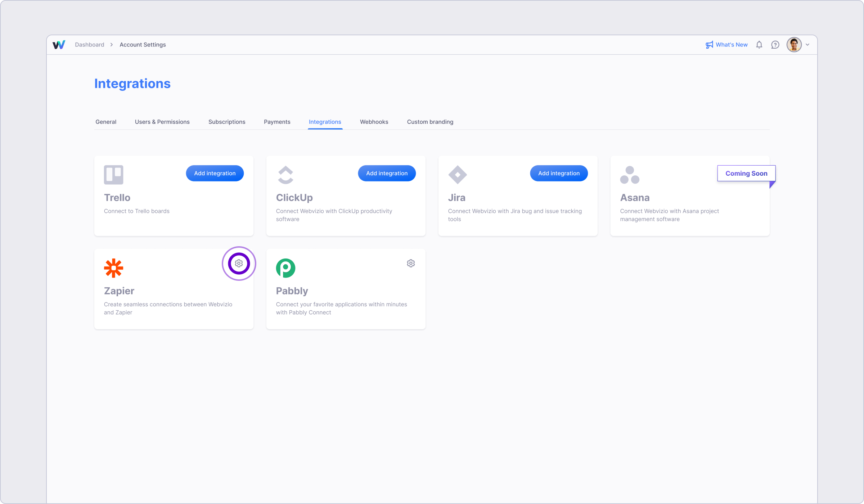The image size is (864, 504).
Task: Click the Zapier orange asterisk logo
Action: 113,268
